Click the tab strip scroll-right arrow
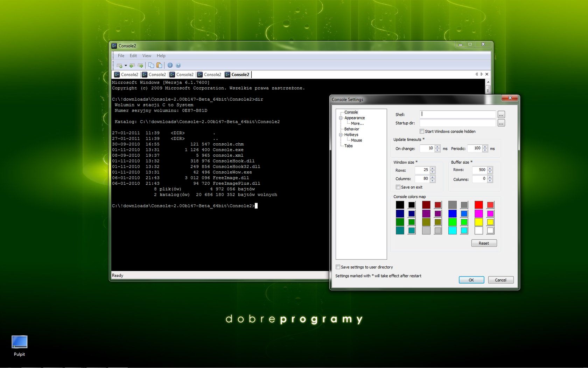588x368 pixels. 482,74
